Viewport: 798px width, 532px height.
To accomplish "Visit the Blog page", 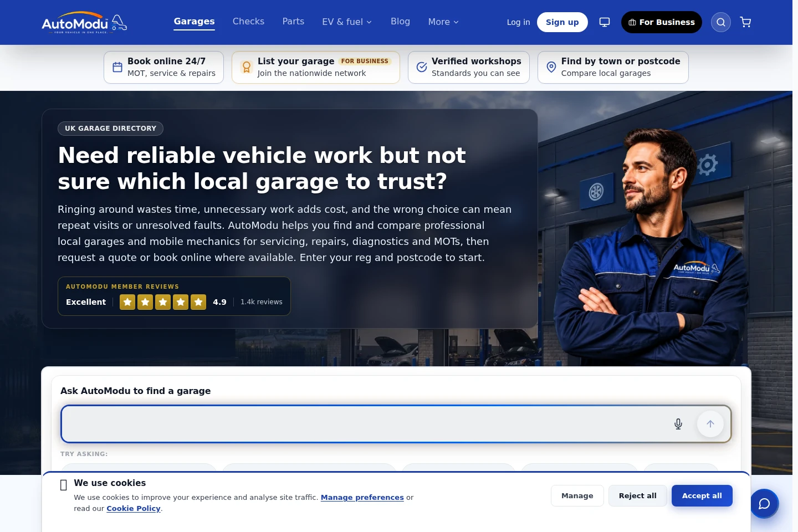I will pos(400,22).
